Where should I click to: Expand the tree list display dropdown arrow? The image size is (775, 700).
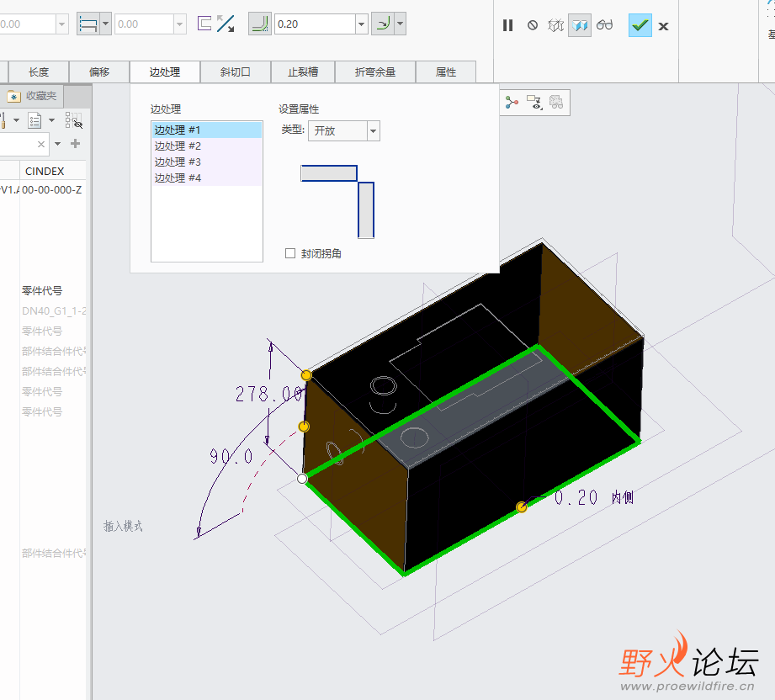52,120
